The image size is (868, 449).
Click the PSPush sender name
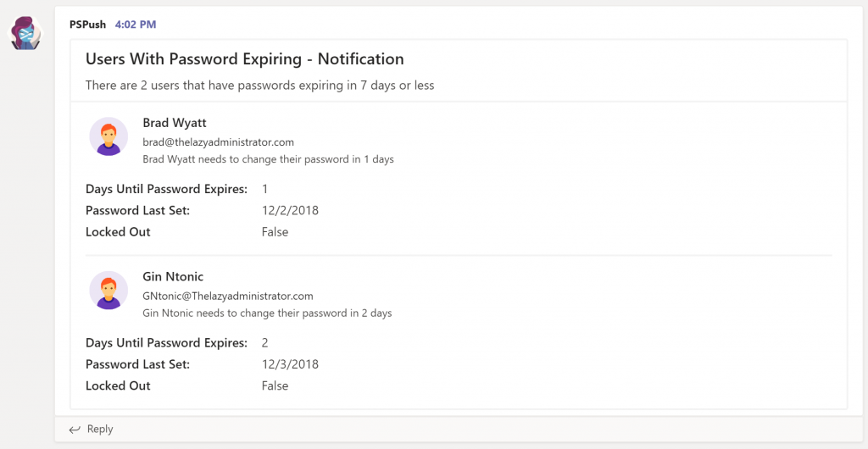point(87,25)
